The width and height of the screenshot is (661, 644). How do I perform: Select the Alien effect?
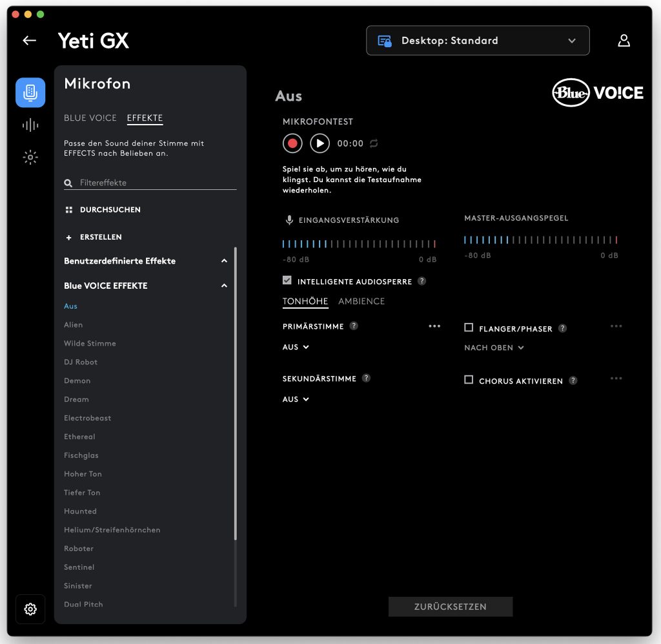point(74,325)
